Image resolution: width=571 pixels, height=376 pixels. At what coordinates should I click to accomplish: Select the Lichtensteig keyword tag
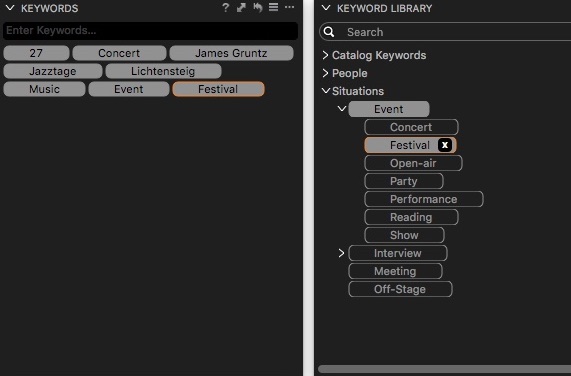(163, 71)
